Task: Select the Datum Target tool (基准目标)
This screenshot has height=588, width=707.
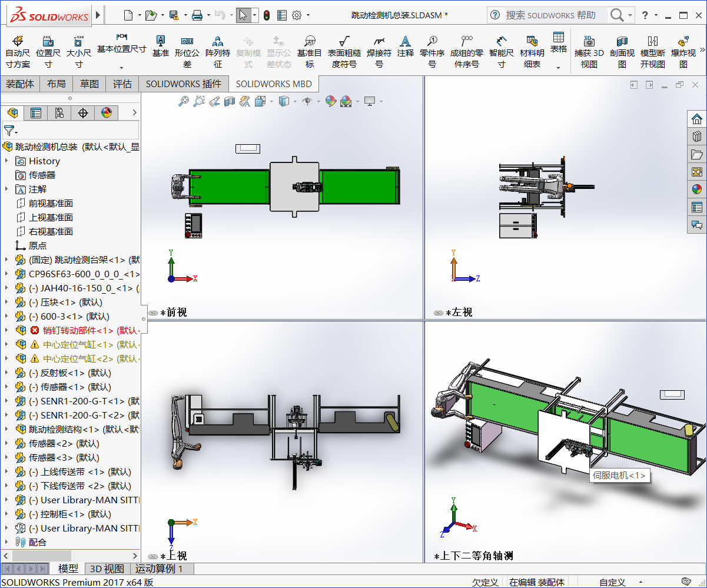Action: [x=310, y=51]
